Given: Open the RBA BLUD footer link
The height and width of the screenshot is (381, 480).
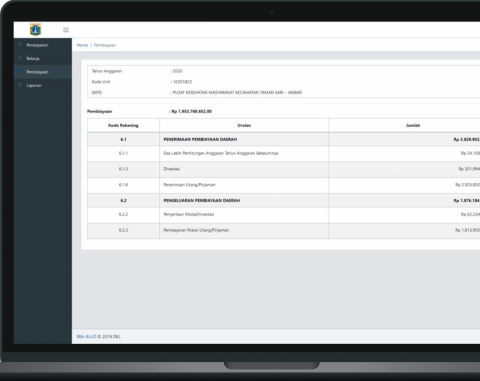Looking at the screenshot, I should [x=86, y=336].
